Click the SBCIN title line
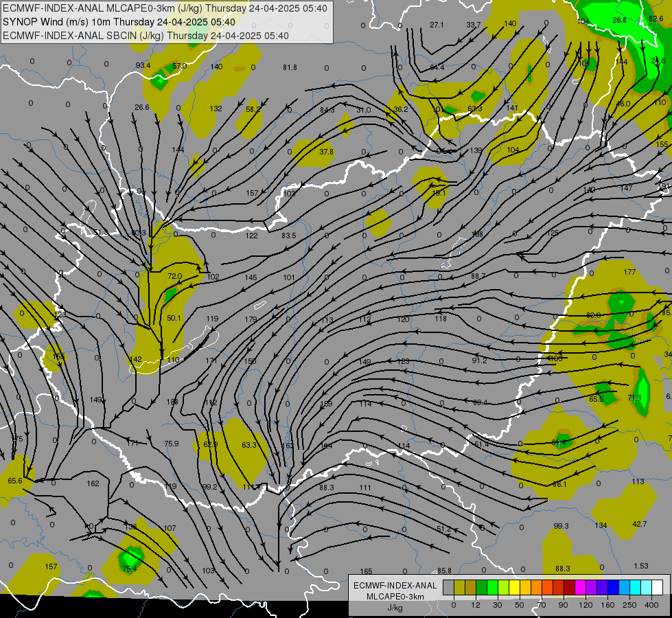This screenshot has height=618, width=672. [x=146, y=36]
